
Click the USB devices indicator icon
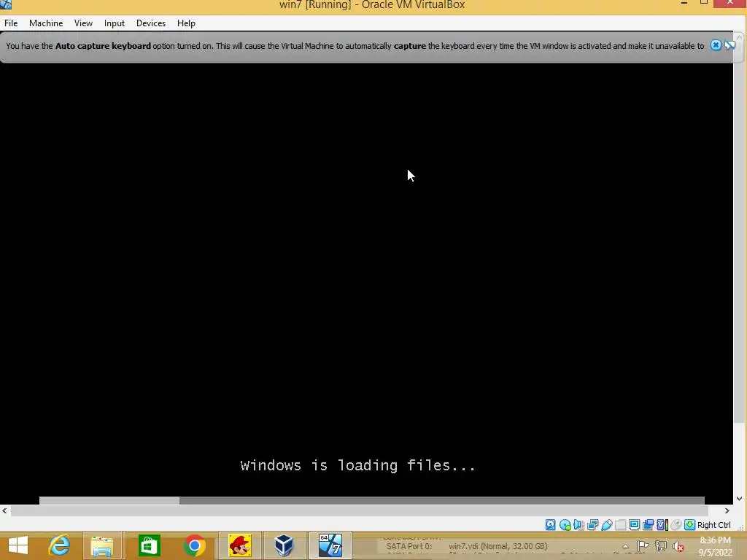pyautogui.click(x=606, y=525)
